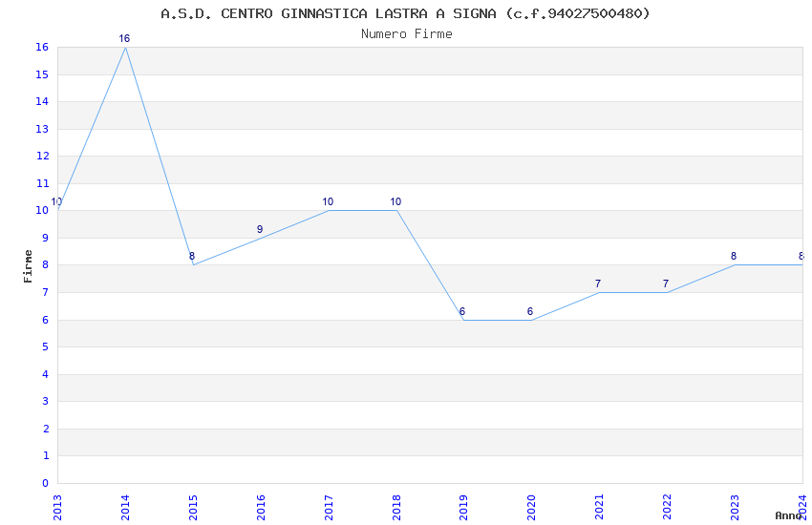Click the Firme y-axis label

coord(28,266)
